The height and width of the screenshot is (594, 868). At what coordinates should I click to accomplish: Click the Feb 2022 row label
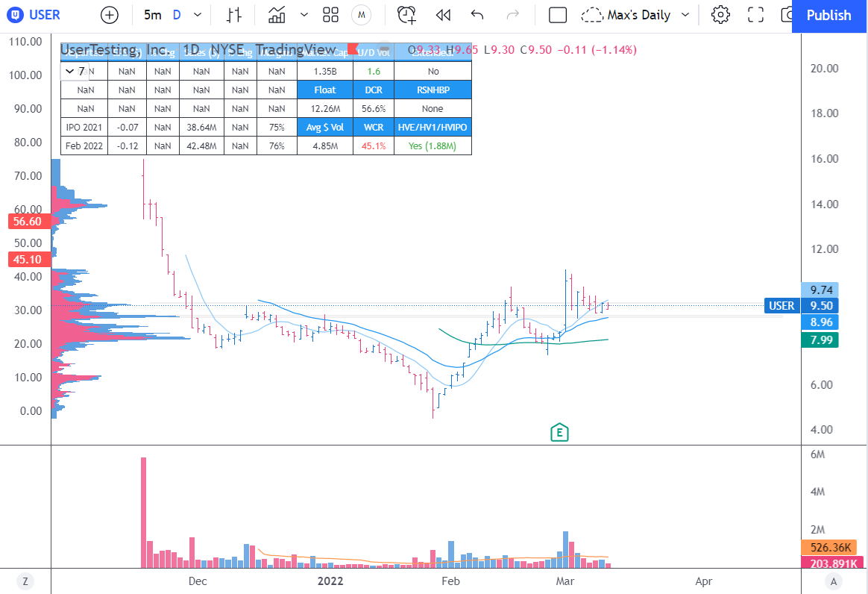84,146
